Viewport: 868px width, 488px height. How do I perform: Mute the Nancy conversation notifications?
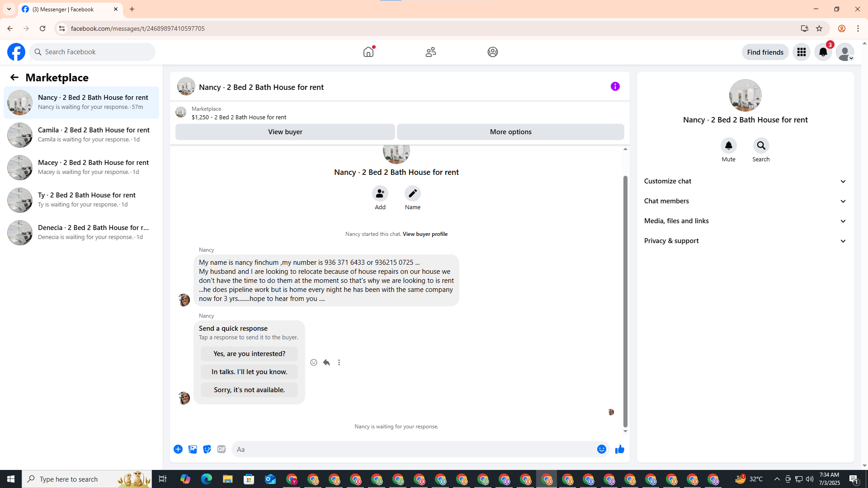pos(728,146)
